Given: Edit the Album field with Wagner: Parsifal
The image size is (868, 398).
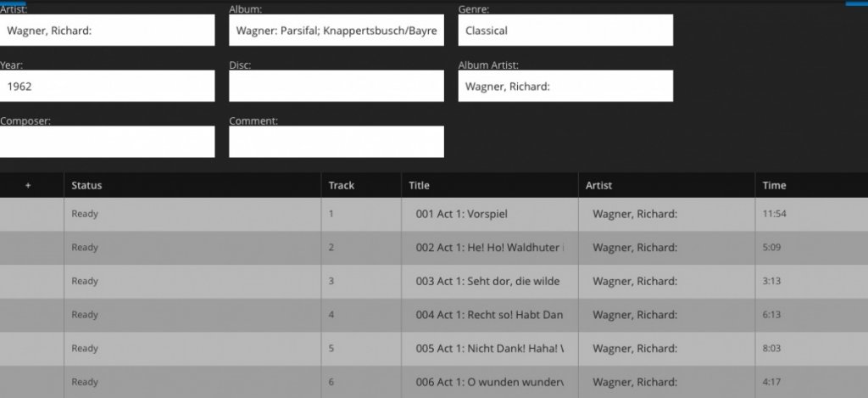Looking at the screenshot, I should pos(337,31).
